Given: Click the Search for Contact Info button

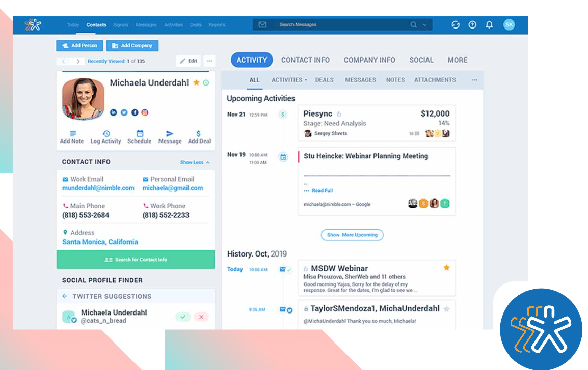Looking at the screenshot, I should coord(136,260).
